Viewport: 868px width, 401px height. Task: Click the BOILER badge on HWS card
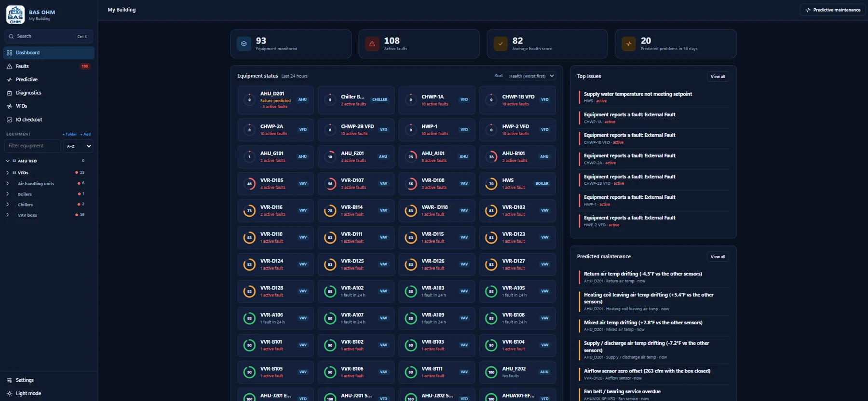[542, 184]
